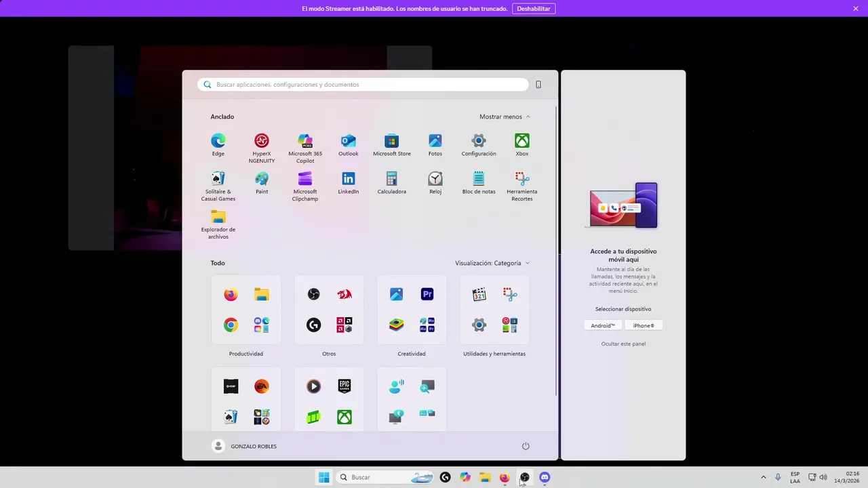
Task: Open File Explorer in Productividad folder
Action: (x=262, y=294)
